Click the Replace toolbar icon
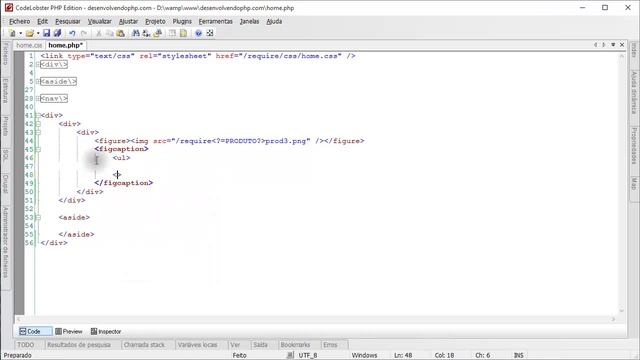This screenshot has width=640, height=360. [147, 33]
